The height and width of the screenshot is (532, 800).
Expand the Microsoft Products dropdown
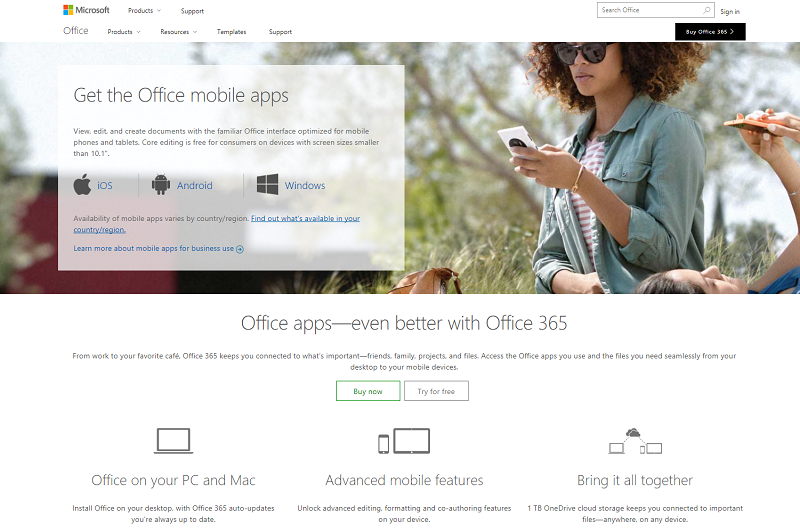click(144, 11)
